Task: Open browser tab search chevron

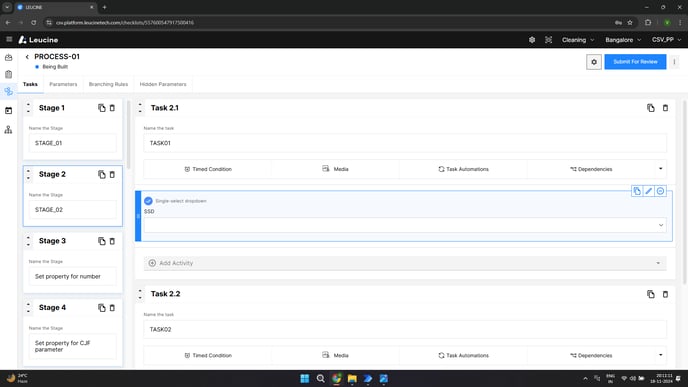Action: click(7, 7)
